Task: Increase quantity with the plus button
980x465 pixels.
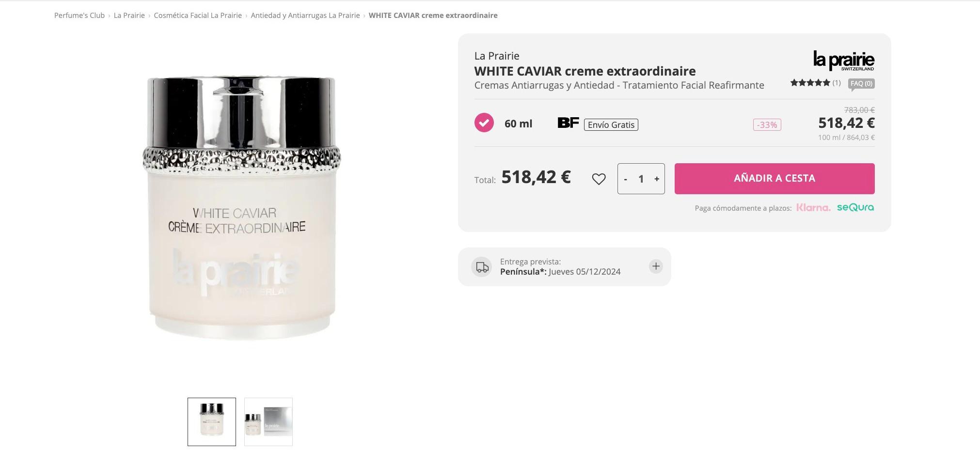Action: (x=657, y=179)
